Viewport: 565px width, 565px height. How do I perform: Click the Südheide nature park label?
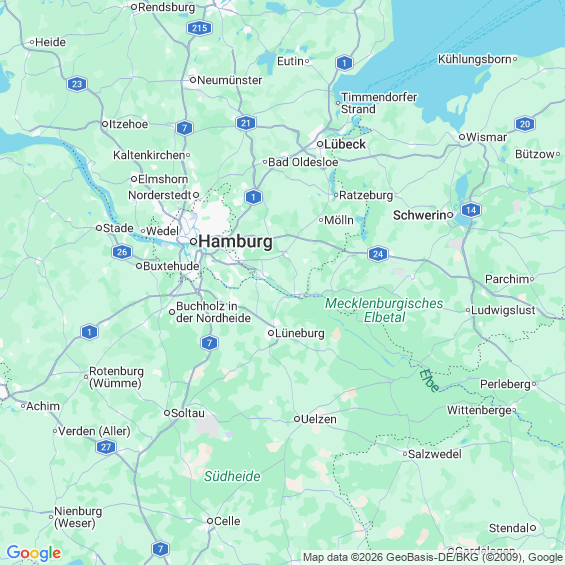pos(232,476)
